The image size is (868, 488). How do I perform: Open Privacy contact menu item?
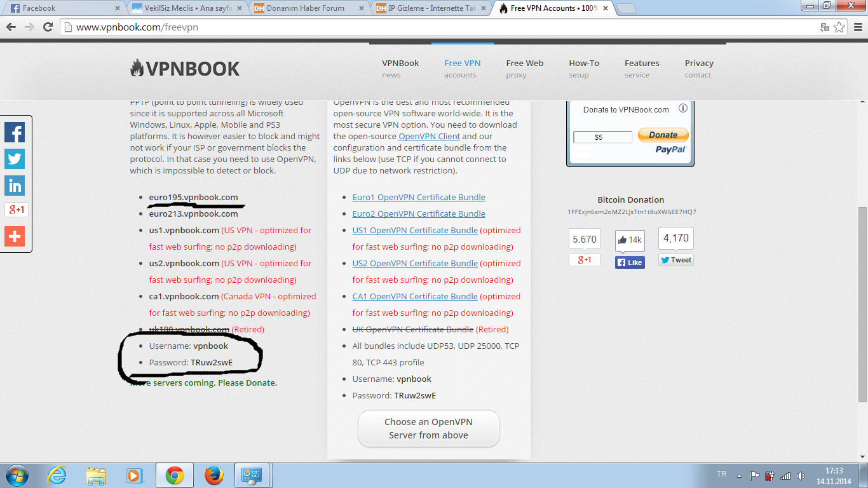(699, 69)
